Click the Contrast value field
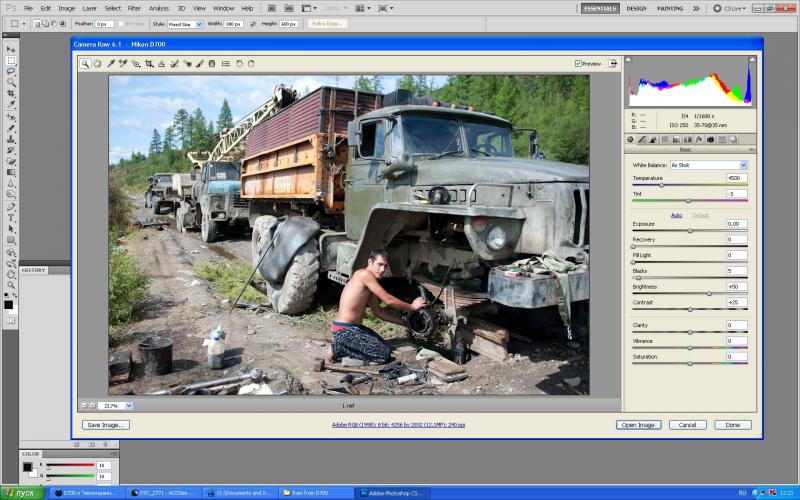This screenshot has height=500, width=800. 737,303
